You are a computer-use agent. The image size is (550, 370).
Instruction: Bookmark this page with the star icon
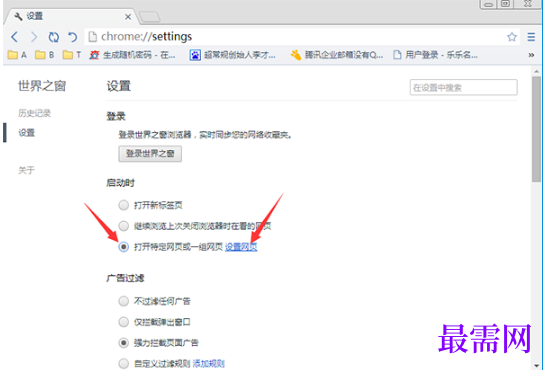coord(512,36)
